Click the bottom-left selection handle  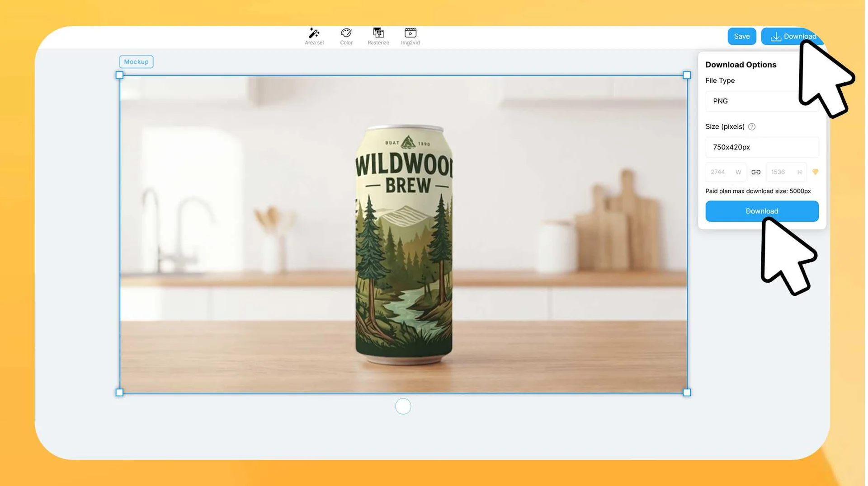pos(120,393)
